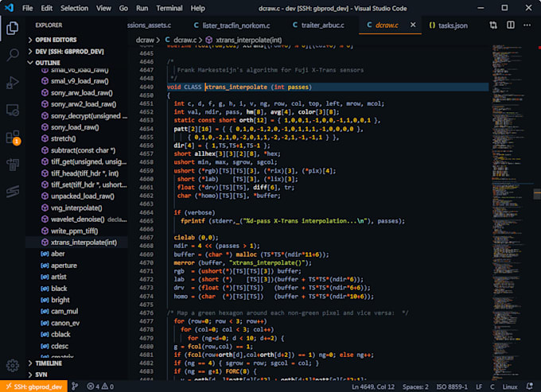Screen dimensions: 541x392
Task: Select wavelet_denoise() in outline
Action: [77, 219]
